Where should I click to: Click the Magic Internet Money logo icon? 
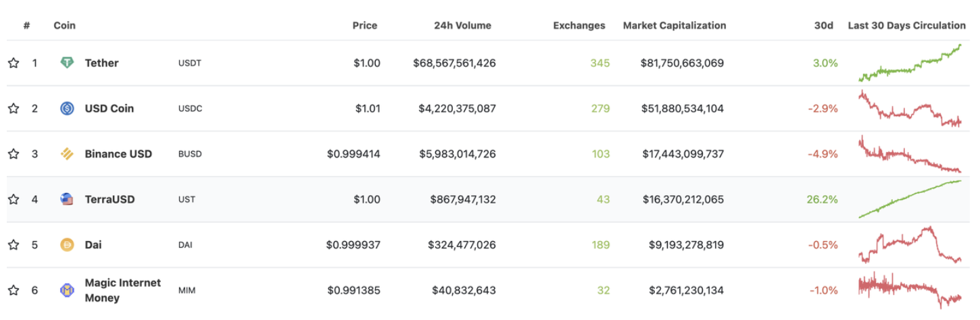[67, 290]
